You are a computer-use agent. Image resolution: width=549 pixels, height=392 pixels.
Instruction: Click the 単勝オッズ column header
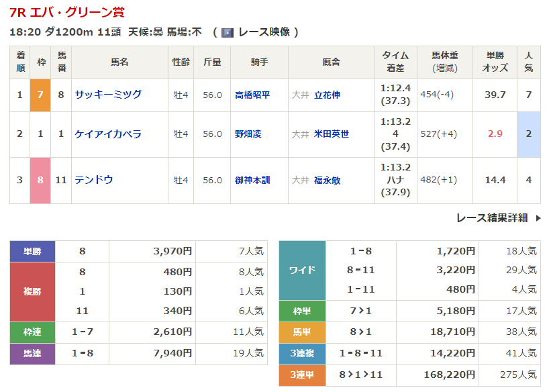[x=495, y=62]
